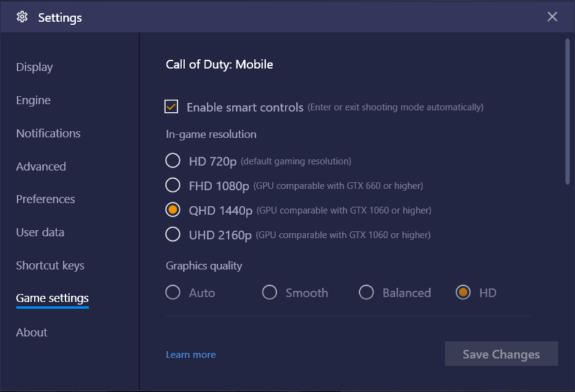
Task: Open the User data section
Action: [40, 232]
